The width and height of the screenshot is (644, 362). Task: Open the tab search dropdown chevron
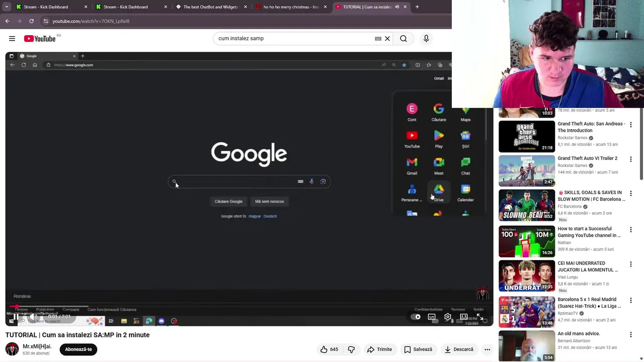click(x=7, y=7)
